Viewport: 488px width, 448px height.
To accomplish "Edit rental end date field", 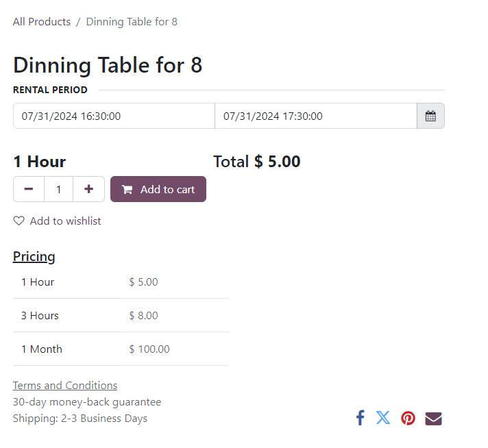I will point(315,116).
